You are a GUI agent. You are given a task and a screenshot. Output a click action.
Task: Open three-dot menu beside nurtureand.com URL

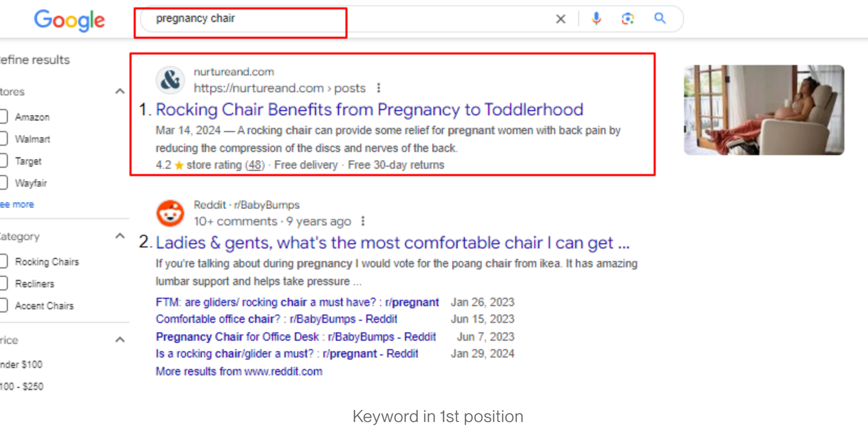[378, 88]
